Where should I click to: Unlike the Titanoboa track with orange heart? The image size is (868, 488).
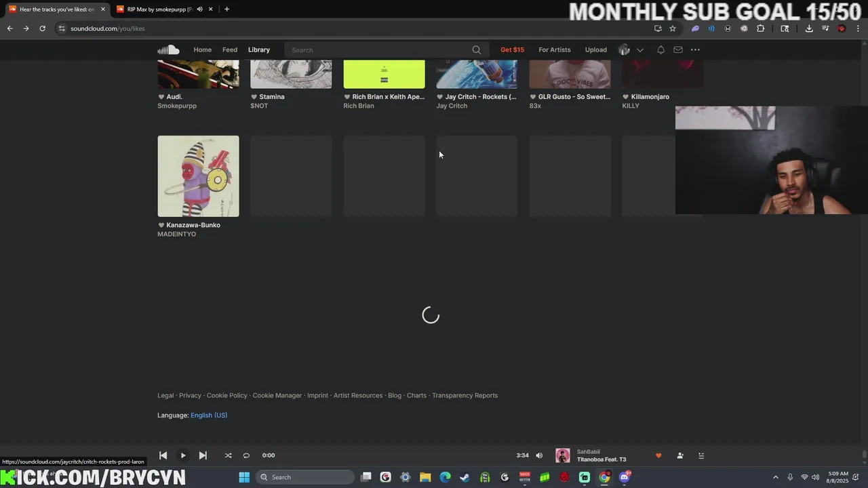658,455
